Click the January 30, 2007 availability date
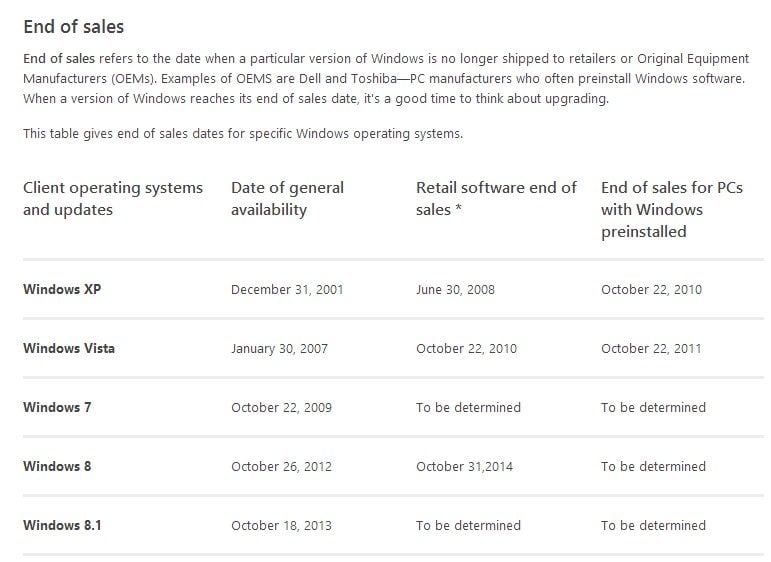 [x=279, y=349]
